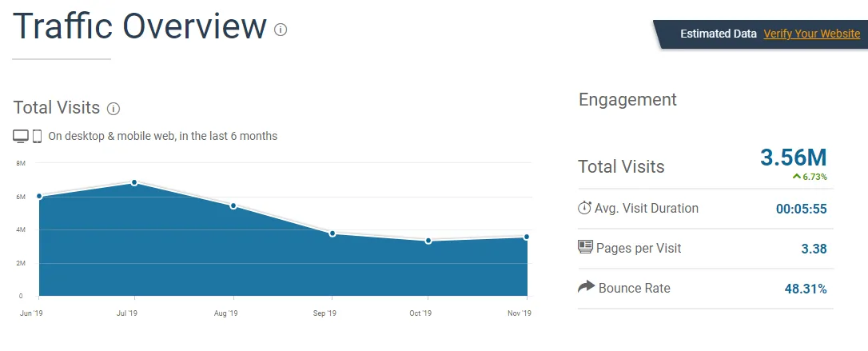Select the Aug '19 data point on chart
Screen dimensions: 868x351
pos(233,205)
